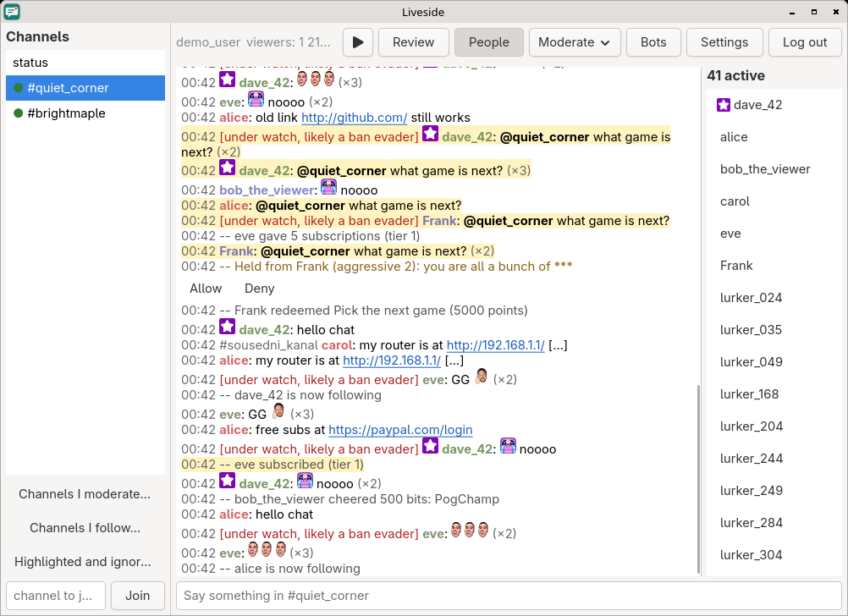
Task: Select bob_the_viewer in the people list
Action: click(774, 169)
